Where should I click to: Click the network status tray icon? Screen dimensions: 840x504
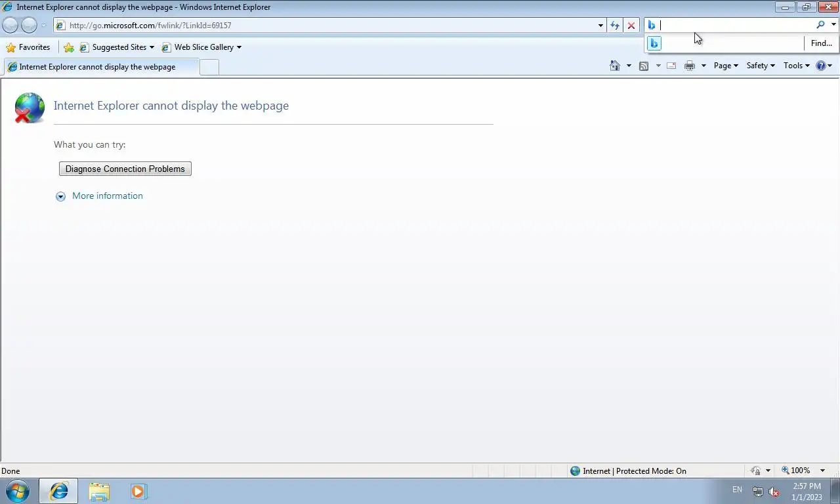point(757,492)
